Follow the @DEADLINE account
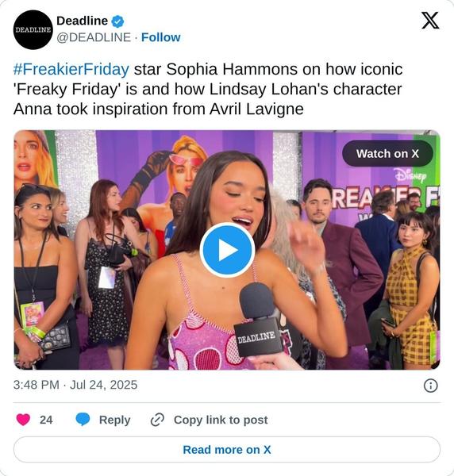 pos(160,37)
